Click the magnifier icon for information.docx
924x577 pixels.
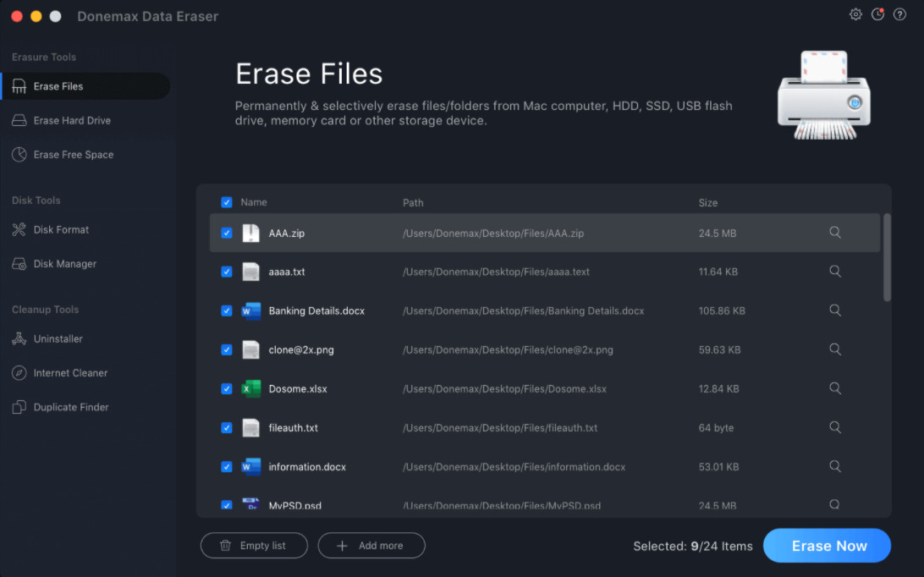[835, 466]
